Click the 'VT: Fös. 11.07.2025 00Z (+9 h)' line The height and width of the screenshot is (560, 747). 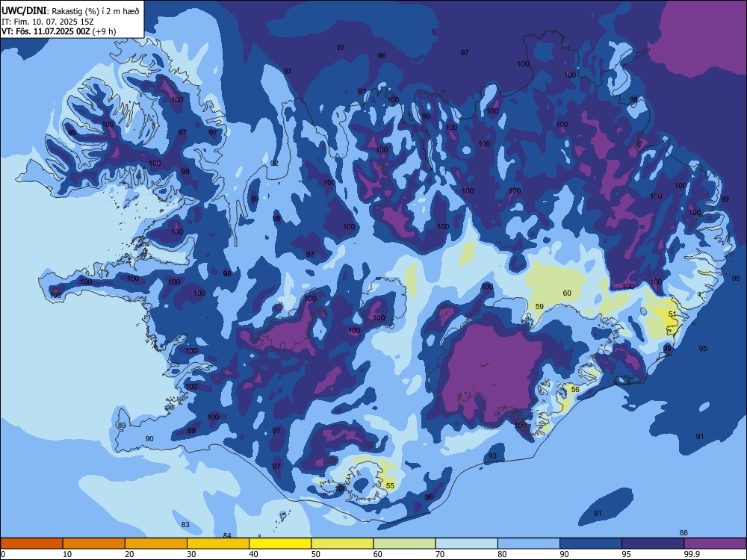pyautogui.click(x=58, y=31)
